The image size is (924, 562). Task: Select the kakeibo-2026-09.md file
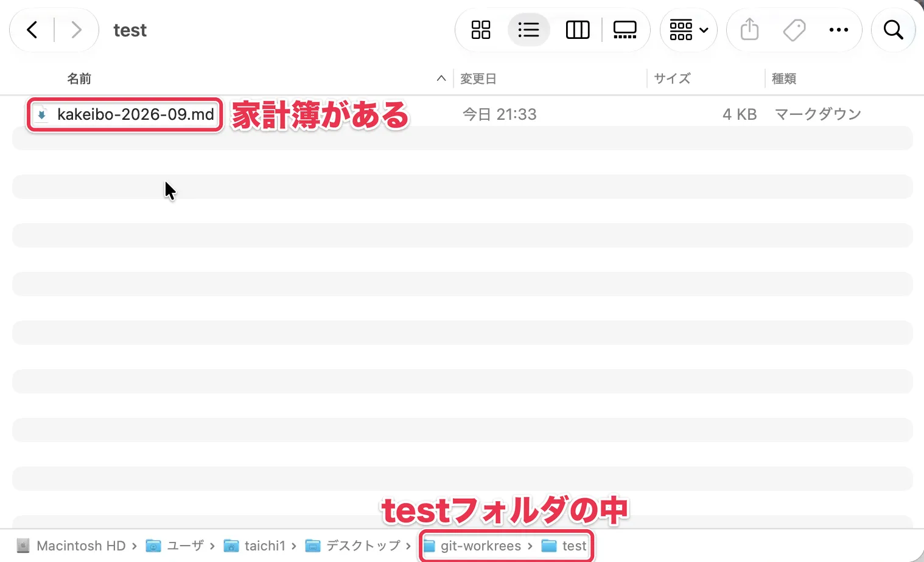[x=136, y=114]
